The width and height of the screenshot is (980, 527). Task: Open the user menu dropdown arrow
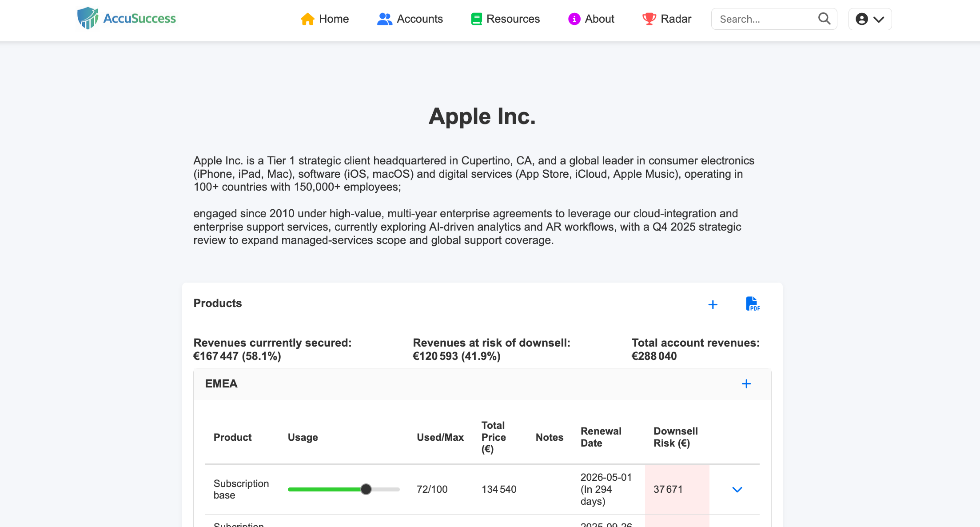[x=879, y=20]
